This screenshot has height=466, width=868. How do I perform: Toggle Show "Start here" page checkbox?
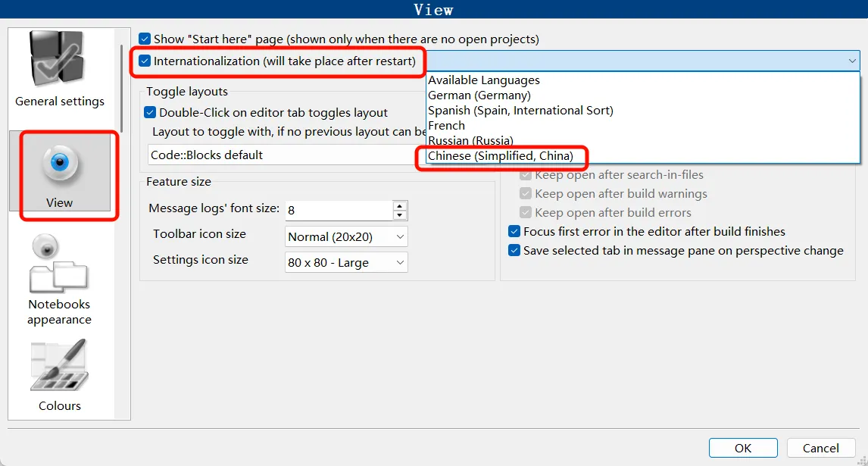pos(145,39)
